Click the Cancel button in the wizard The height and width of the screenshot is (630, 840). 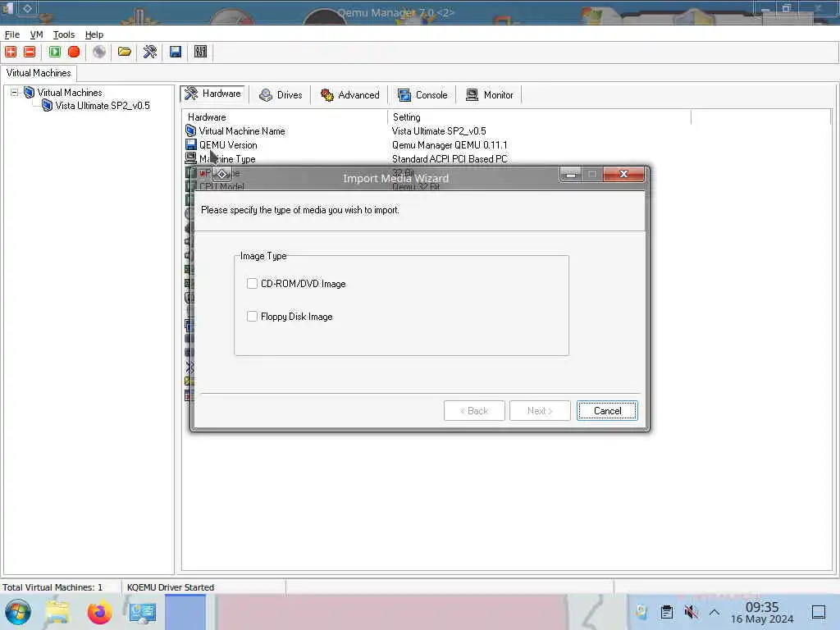(x=608, y=411)
